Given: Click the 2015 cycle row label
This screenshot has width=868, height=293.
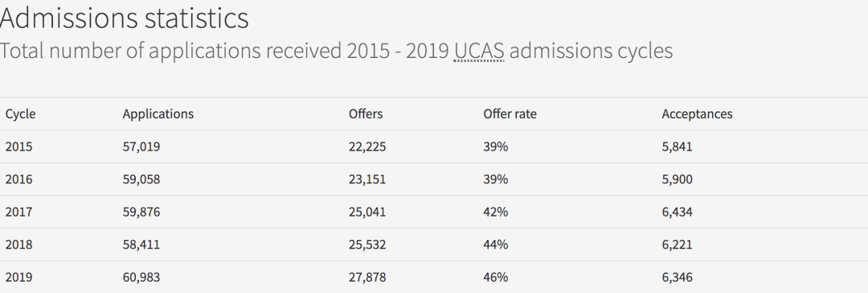Looking at the screenshot, I should click(x=18, y=146).
